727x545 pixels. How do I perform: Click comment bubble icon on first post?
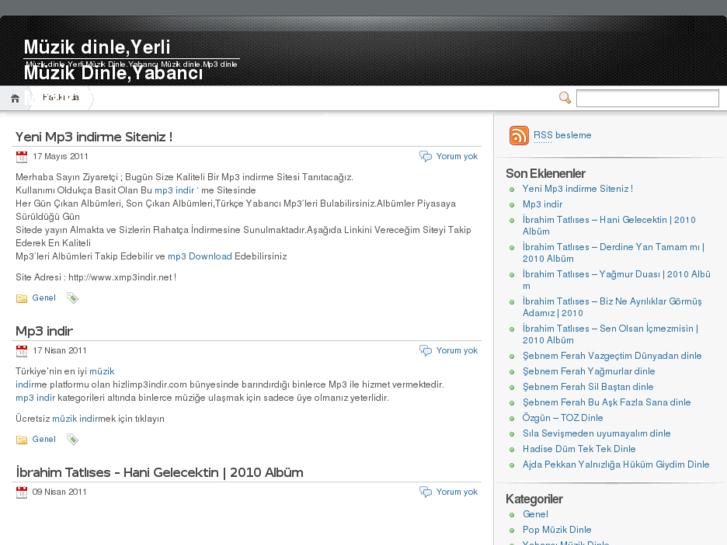tap(426, 157)
